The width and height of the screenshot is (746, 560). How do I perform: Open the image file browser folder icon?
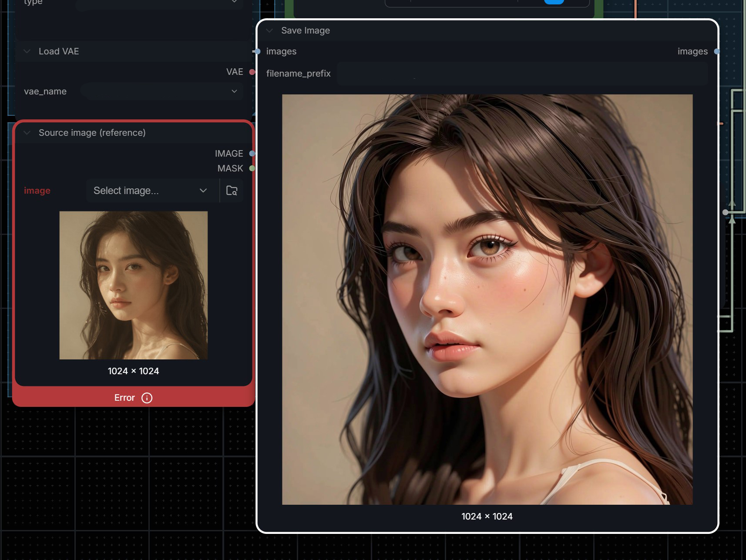[232, 191]
